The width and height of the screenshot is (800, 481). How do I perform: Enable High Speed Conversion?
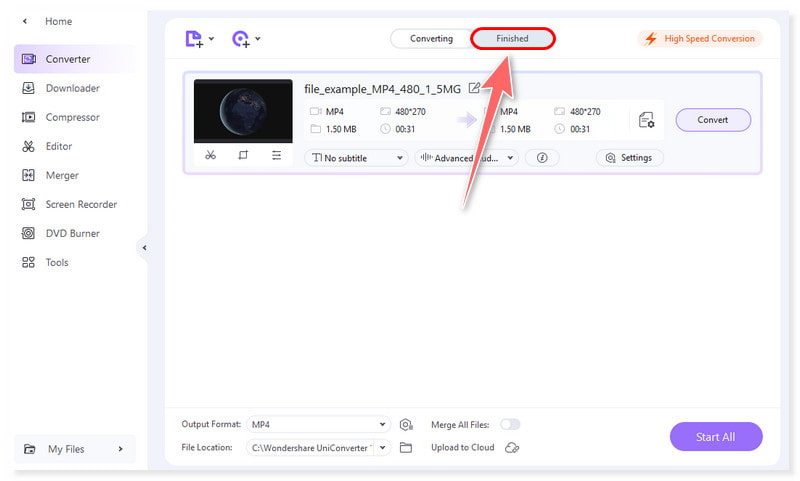(700, 39)
